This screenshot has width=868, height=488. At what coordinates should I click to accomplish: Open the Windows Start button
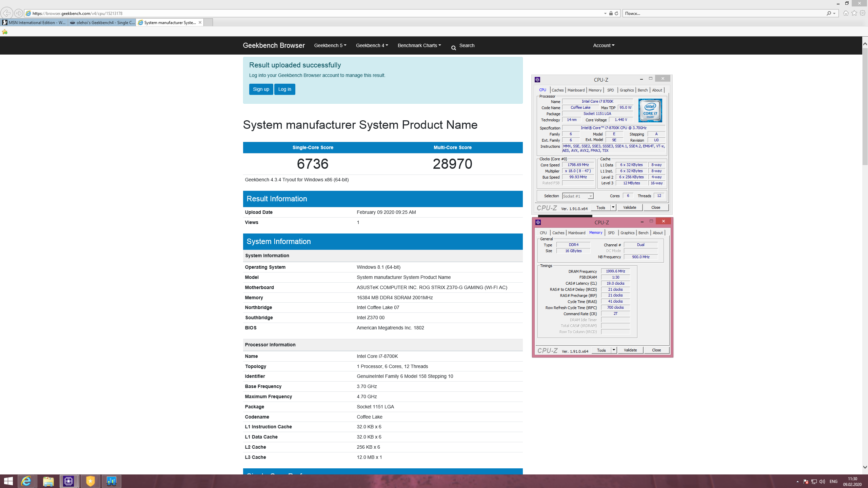click(x=8, y=481)
